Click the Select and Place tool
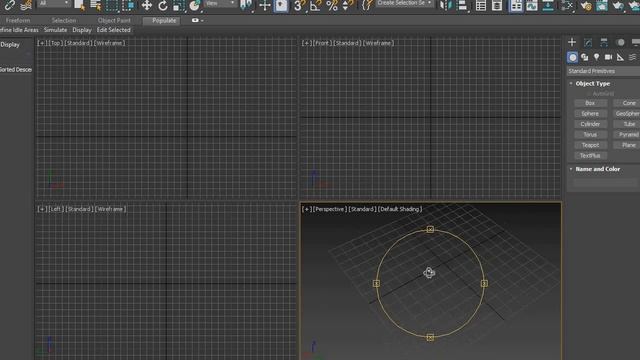Viewport: 640px width, 360px height. pyautogui.click(x=194, y=5)
